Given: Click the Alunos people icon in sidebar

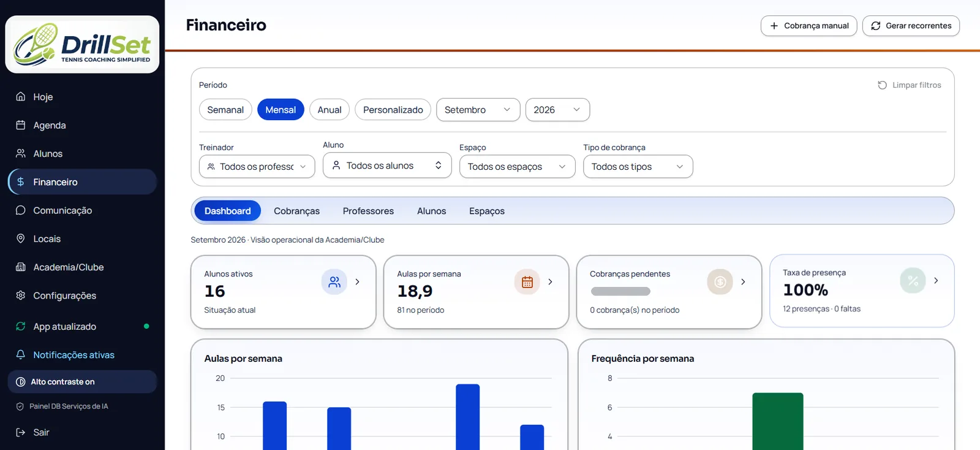Looking at the screenshot, I should 21,153.
